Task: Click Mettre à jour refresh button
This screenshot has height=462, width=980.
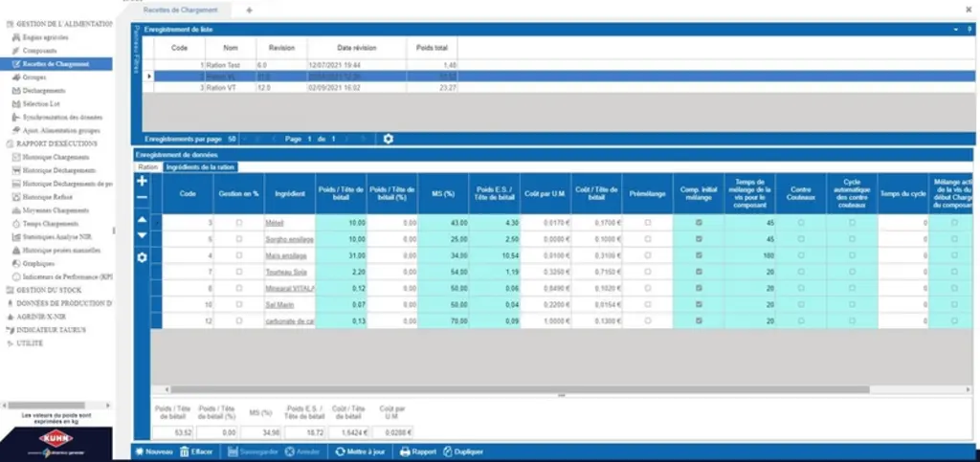Action: [360, 451]
